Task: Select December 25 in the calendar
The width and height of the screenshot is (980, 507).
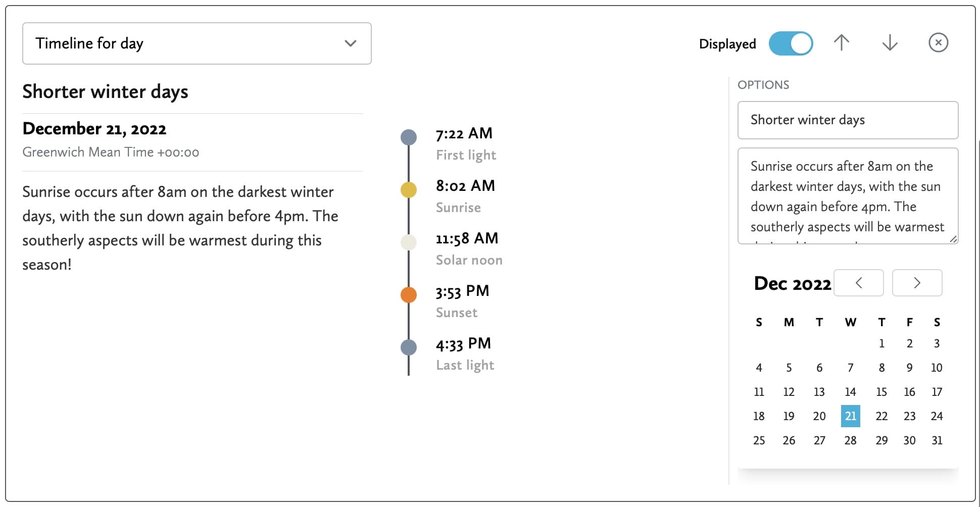Action: click(759, 440)
